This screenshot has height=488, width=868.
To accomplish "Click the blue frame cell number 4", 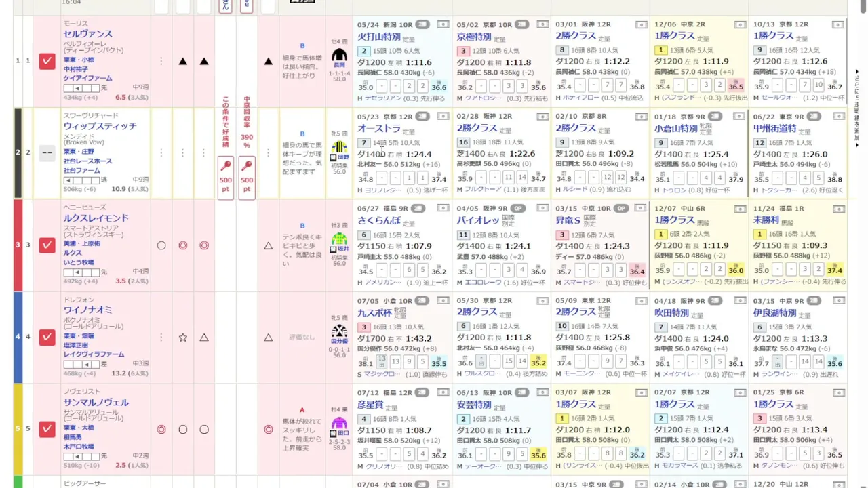I will 18,337.
